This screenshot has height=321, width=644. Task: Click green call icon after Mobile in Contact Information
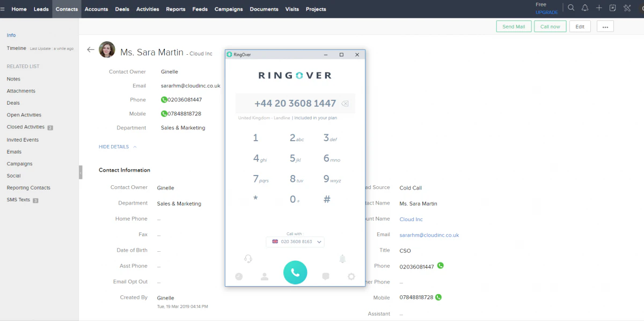438,297
